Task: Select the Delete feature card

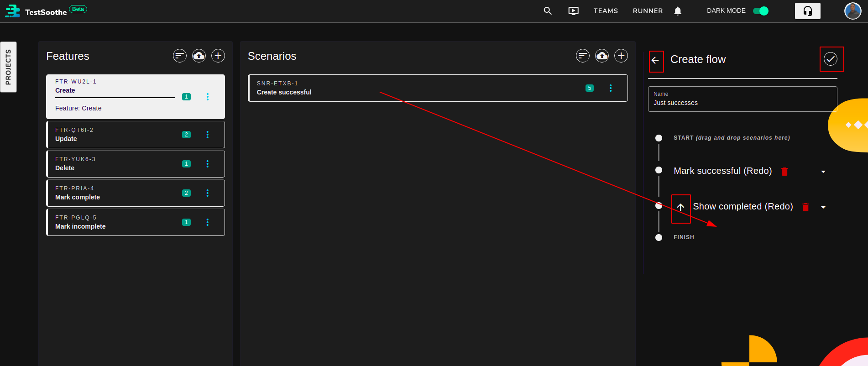Action: point(136,164)
